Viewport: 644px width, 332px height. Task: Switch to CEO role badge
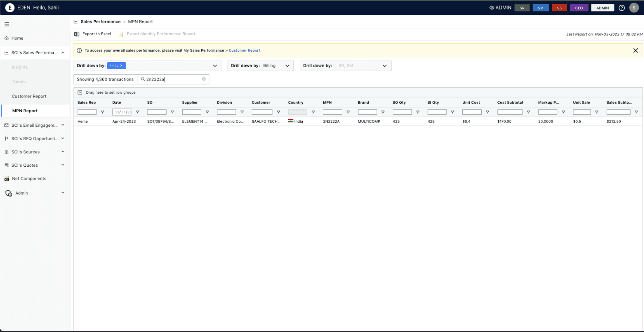pos(579,8)
